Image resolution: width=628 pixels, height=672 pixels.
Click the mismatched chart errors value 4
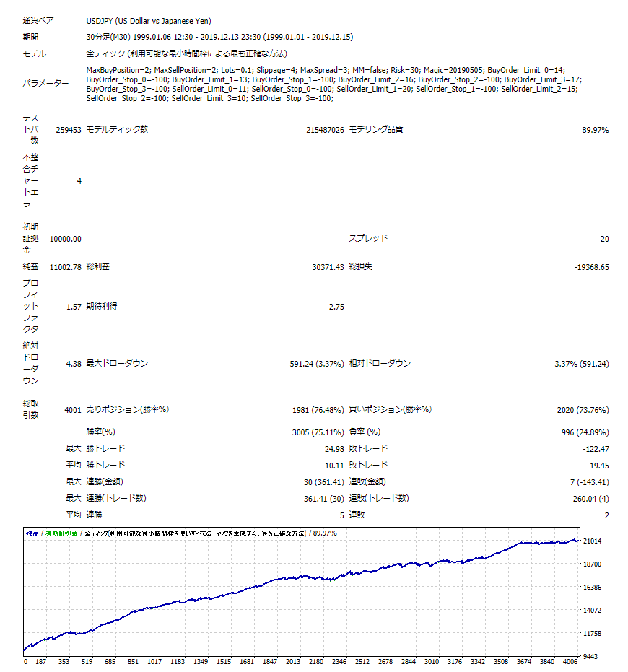tap(79, 181)
